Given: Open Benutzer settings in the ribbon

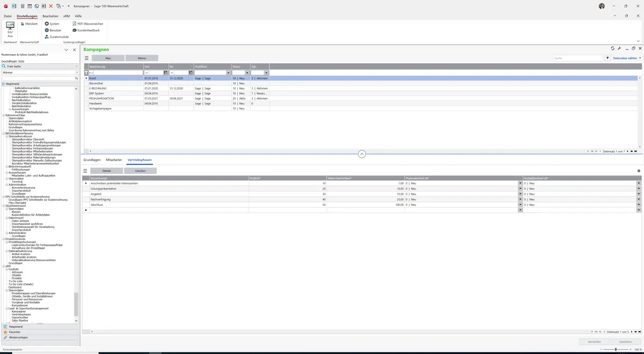Looking at the screenshot, I should point(53,30).
